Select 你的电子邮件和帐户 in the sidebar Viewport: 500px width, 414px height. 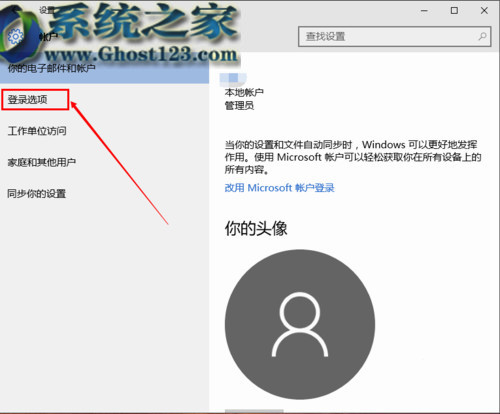[104, 69]
